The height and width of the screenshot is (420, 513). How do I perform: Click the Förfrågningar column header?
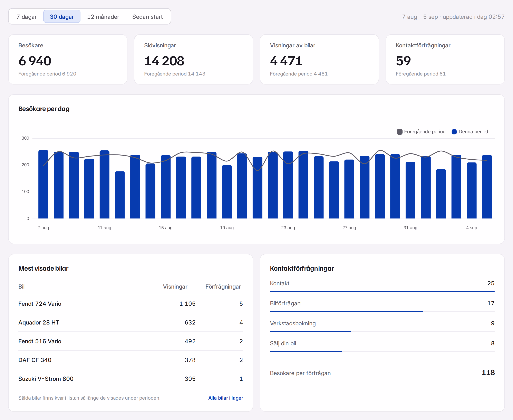click(223, 287)
